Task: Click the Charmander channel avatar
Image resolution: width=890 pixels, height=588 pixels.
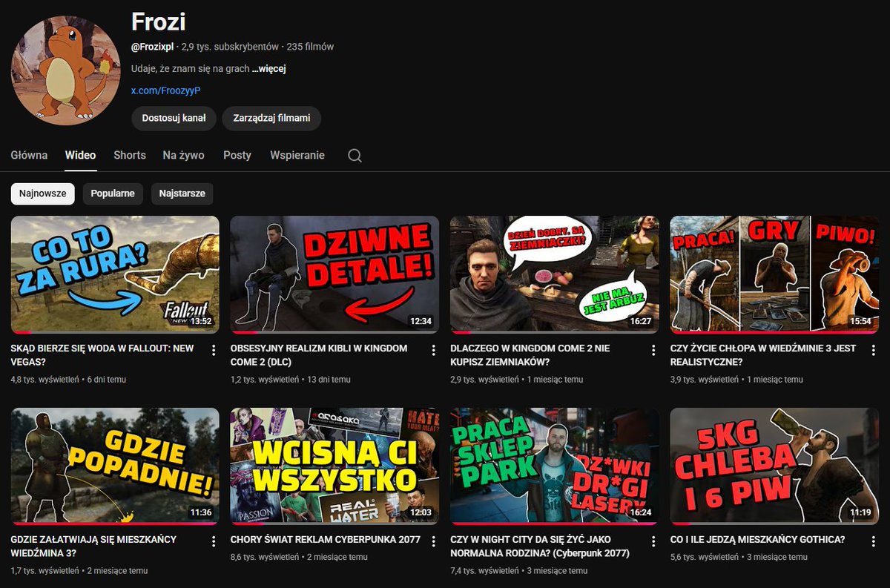Action: [65, 69]
